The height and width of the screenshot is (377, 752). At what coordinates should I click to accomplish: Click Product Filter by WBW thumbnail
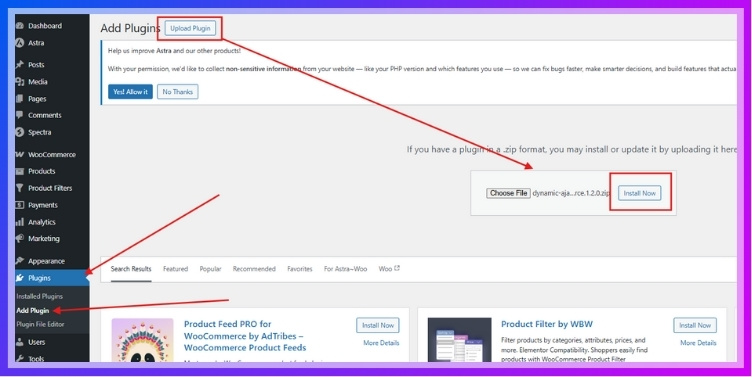(459, 340)
